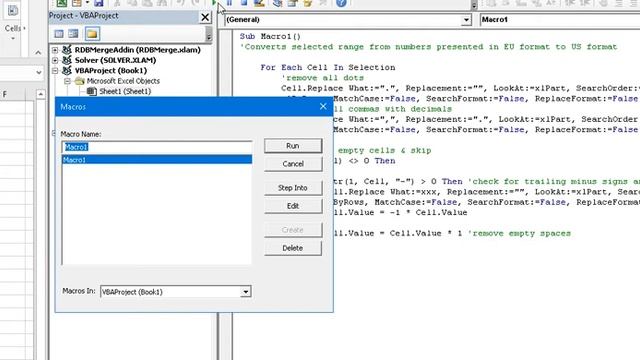The height and width of the screenshot is (360, 640).
Task: Click the Reset stop icon in toolbar
Action: pos(244,3)
